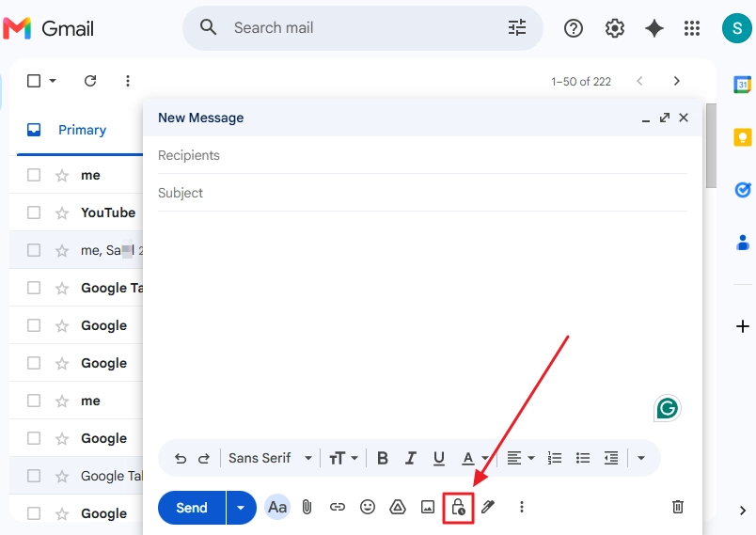Image resolution: width=756 pixels, height=535 pixels.
Task: Click the Search mail box
Action: (x=363, y=28)
